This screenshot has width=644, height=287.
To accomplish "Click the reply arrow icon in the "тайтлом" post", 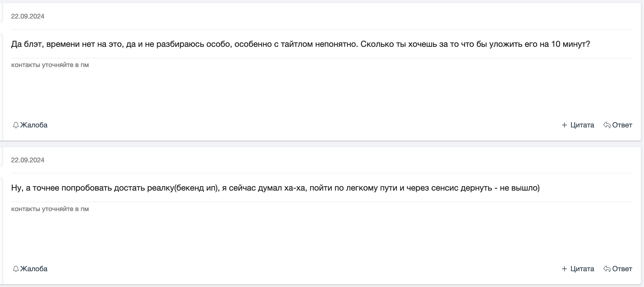I will tap(607, 125).
